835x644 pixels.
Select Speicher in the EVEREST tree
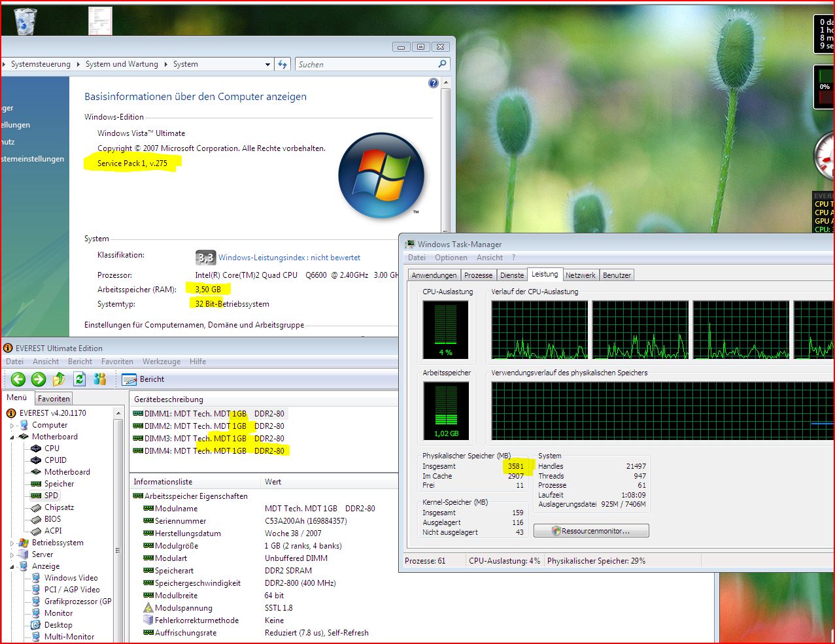(60, 484)
